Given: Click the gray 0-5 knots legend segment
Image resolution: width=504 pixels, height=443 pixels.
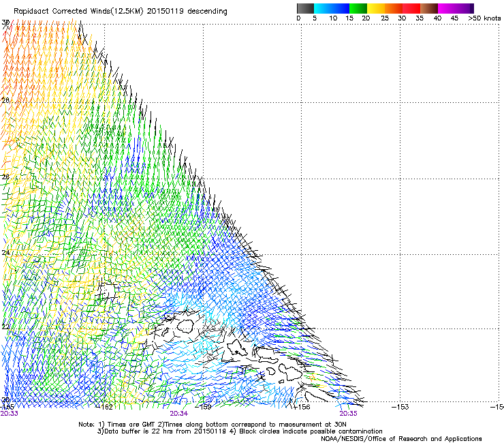Looking at the screenshot, I should pos(305,8).
